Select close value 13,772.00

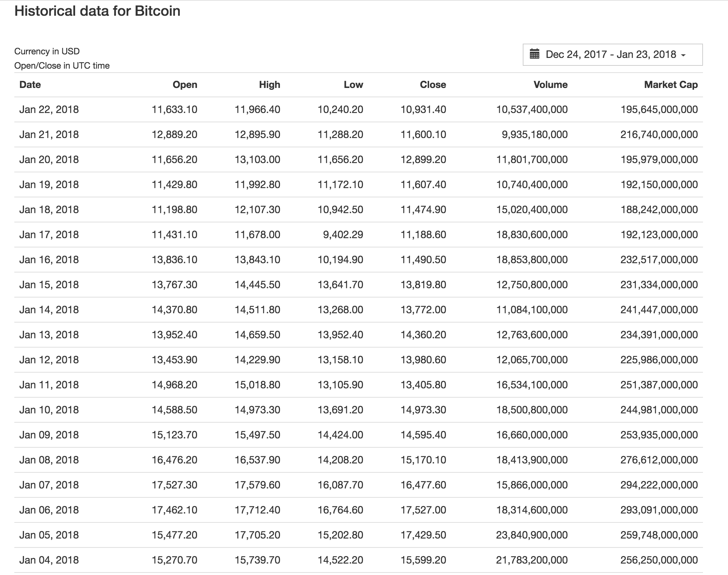[x=423, y=310]
